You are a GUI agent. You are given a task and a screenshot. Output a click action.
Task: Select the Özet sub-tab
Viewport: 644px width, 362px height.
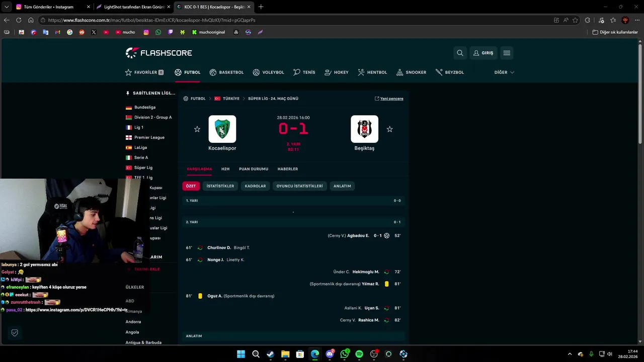pyautogui.click(x=191, y=186)
